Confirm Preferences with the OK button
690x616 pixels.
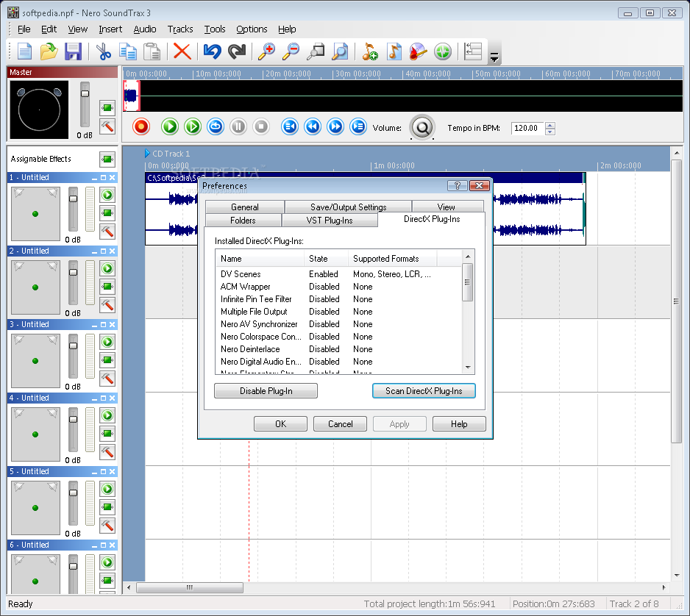click(280, 424)
